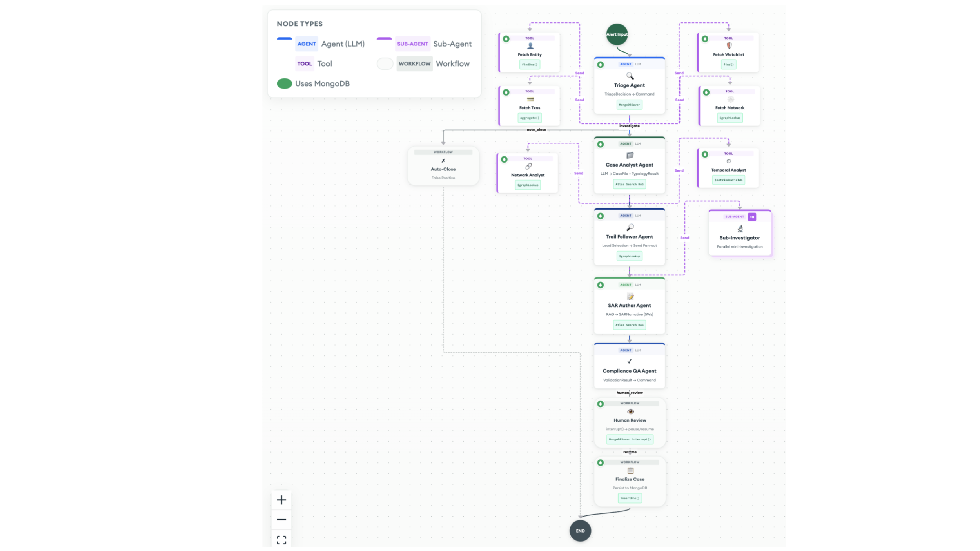Click the find() tag on Fetch Watchlist
980x551 pixels.
coord(728,65)
